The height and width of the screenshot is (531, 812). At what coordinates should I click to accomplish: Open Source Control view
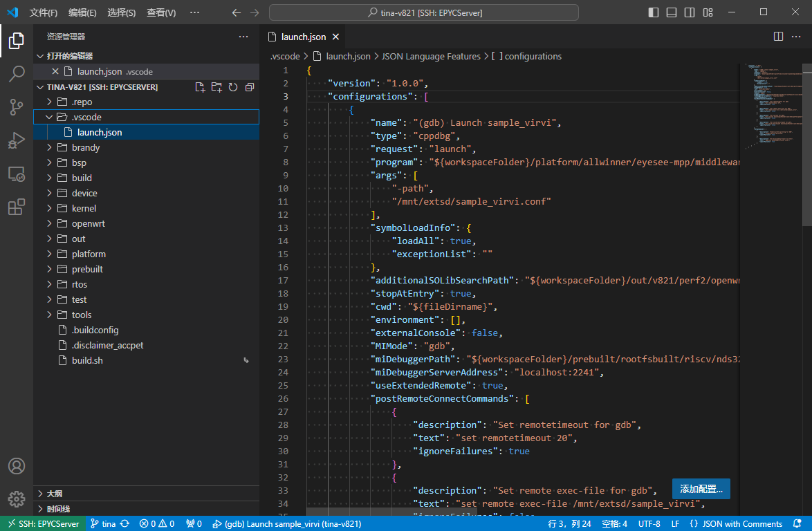(17, 107)
